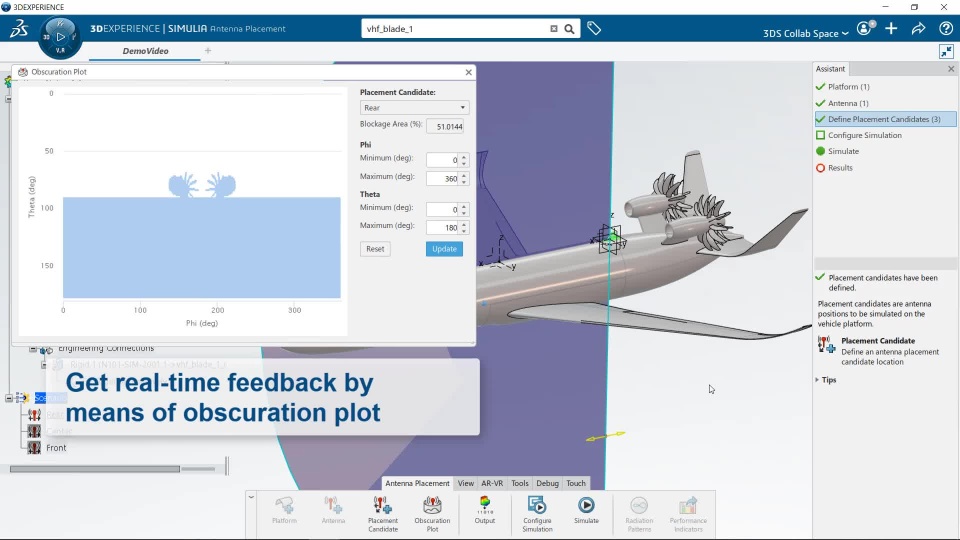Select Define Placement Candidates (3) step
960x540 pixels.
click(885, 119)
